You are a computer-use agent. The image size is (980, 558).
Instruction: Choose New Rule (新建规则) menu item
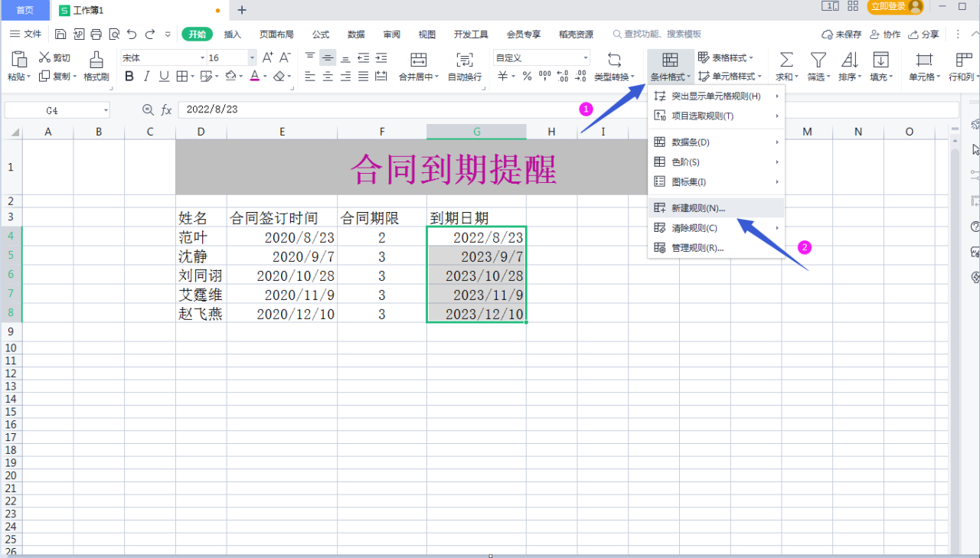716,207
